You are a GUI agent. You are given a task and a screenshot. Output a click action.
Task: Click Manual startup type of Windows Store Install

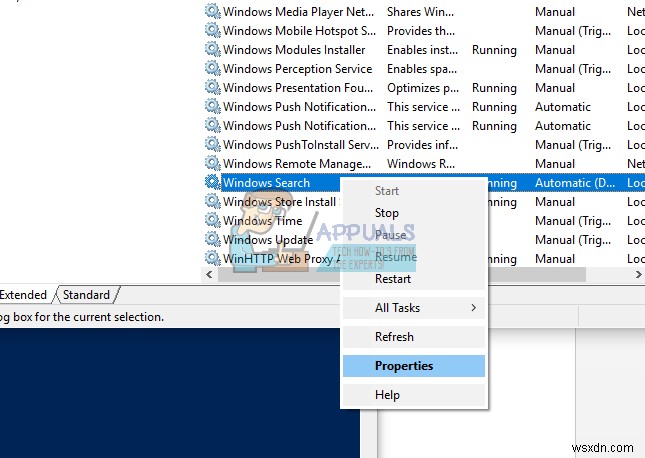point(555,202)
